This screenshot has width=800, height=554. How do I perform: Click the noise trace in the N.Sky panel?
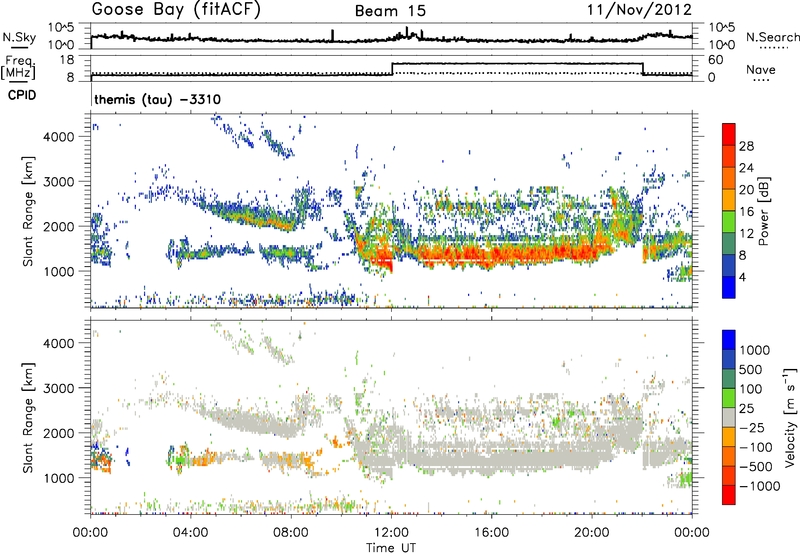point(391,37)
